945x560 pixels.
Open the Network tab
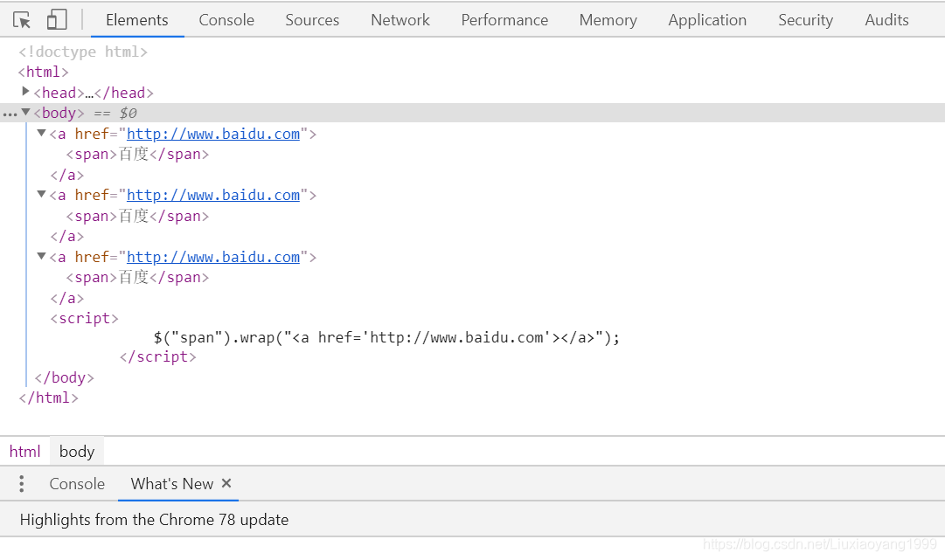click(400, 20)
